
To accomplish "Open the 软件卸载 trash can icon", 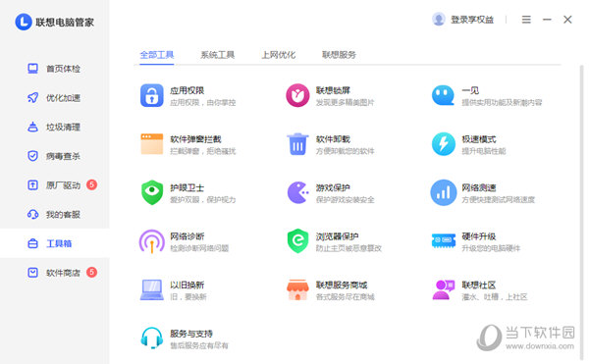I will (297, 144).
